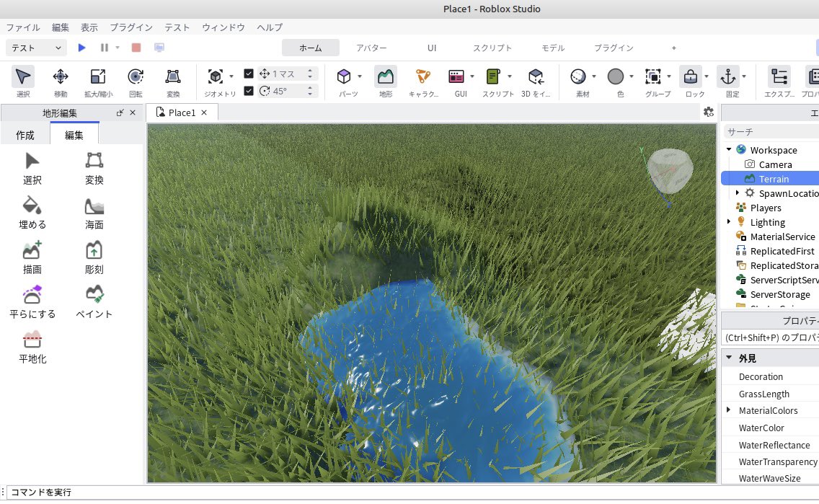The image size is (819, 504).
Task: Choose the 描画 draw terrain tool
Action: coord(32,258)
